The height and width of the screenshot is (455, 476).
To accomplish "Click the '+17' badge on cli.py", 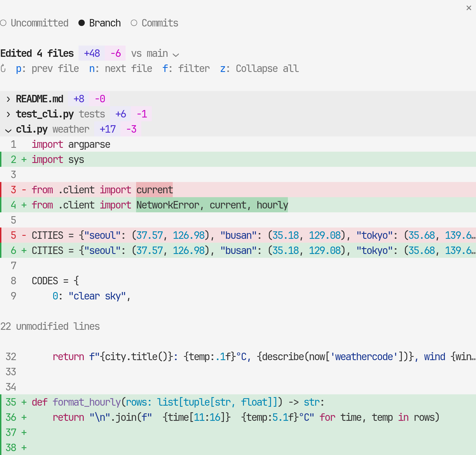I will pos(107,129).
